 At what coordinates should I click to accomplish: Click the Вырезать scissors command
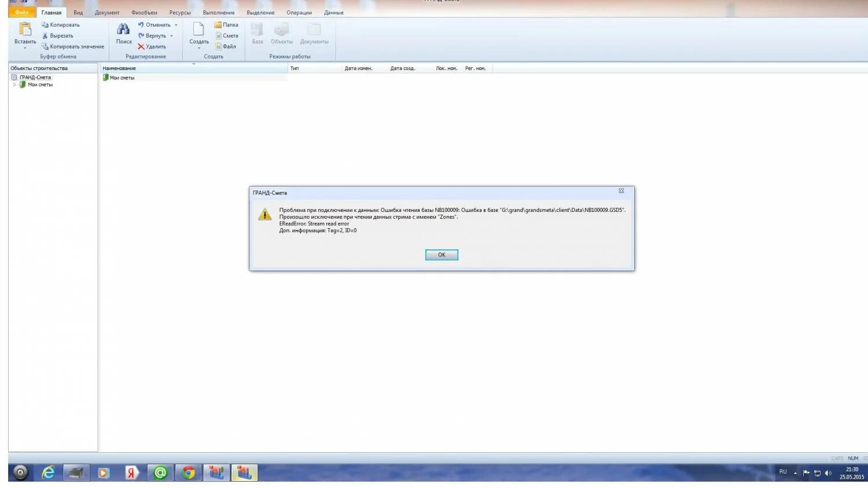58,36
